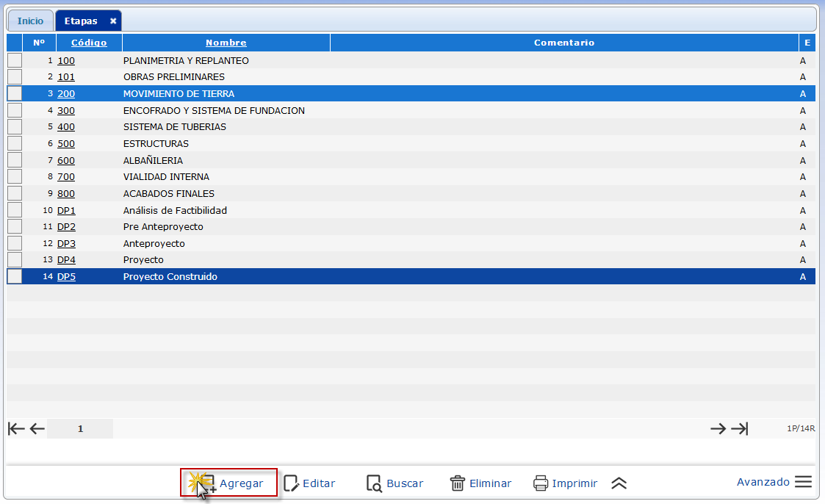Click the page number field showing 1
This screenshot has width=825, height=504.
[x=80, y=429]
